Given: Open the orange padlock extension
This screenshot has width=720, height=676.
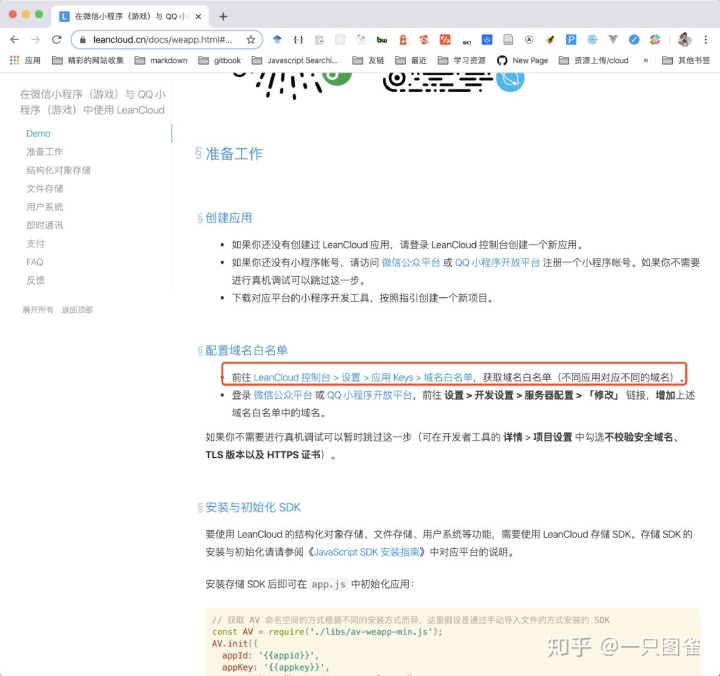Looking at the screenshot, I should (403, 40).
